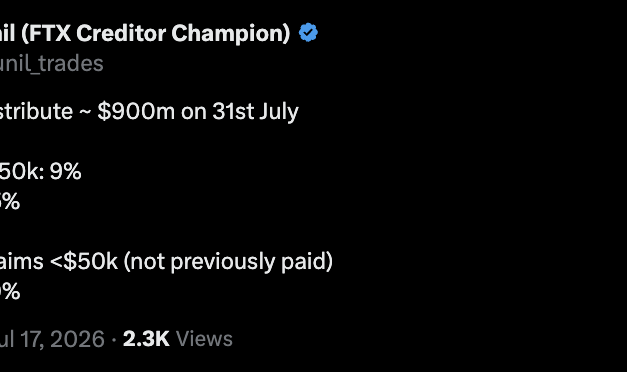Select the 50k: 9% line
This screenshot has width=627, height=372.
[x=40, y=171]
